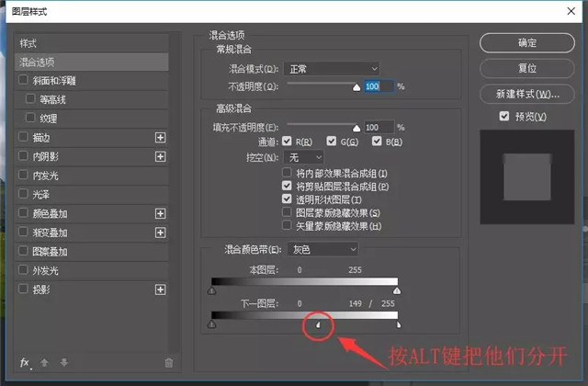Enable 图案叠加 checkbox
This screenshot has height=386, width=588.
coord(23,251)
